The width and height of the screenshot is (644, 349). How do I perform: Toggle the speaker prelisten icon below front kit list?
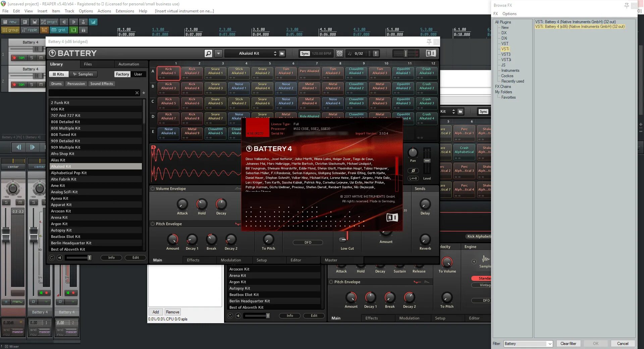tap(60, 258)
